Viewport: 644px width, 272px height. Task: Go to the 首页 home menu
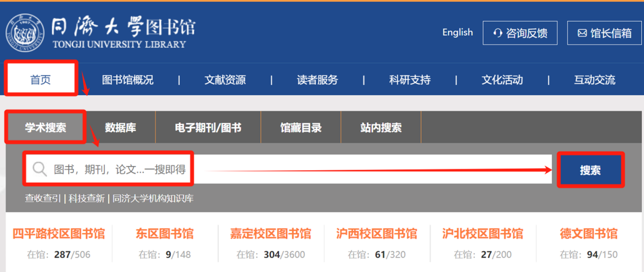coord(41,80)
